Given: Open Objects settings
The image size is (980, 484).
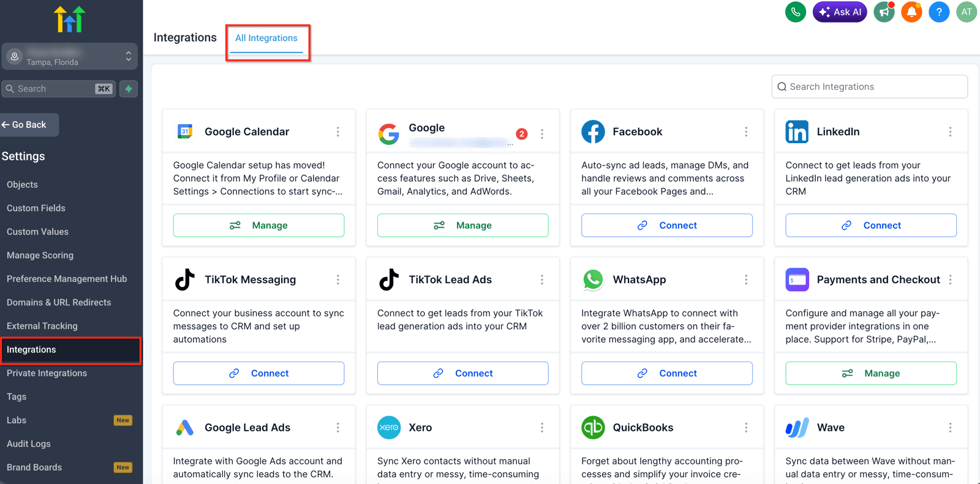Looking at the screenshot, I should [x=22, y=185].
